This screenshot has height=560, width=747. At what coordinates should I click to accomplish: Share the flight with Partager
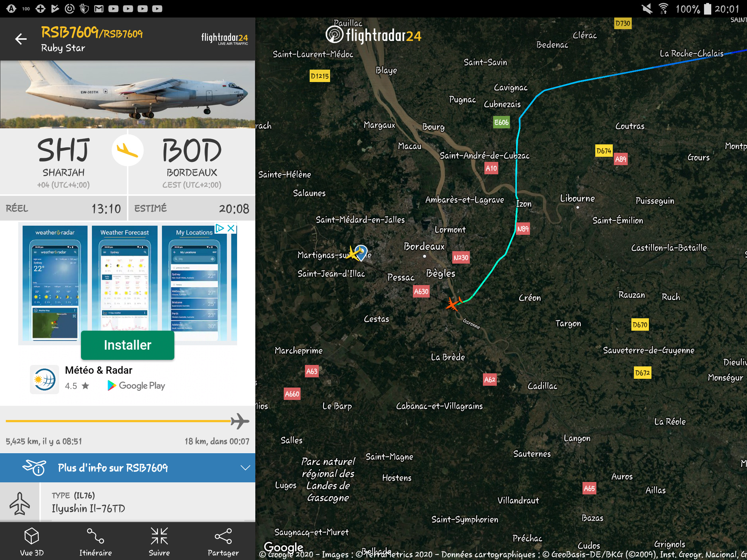coord(223,542)
